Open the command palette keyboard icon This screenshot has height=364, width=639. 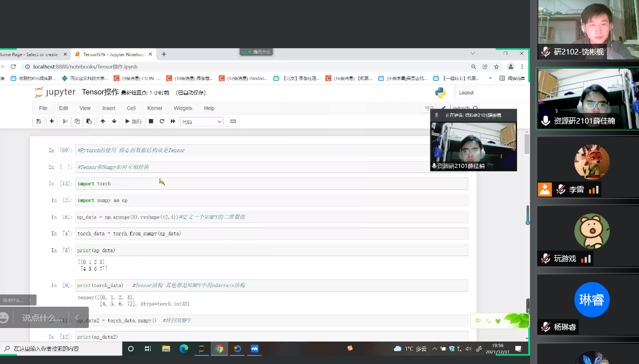click(x=233, y=121)
